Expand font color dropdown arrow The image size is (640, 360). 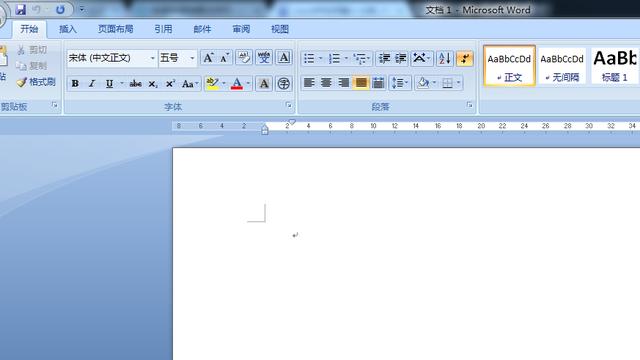pyautogui.click(x=248, y=84)
